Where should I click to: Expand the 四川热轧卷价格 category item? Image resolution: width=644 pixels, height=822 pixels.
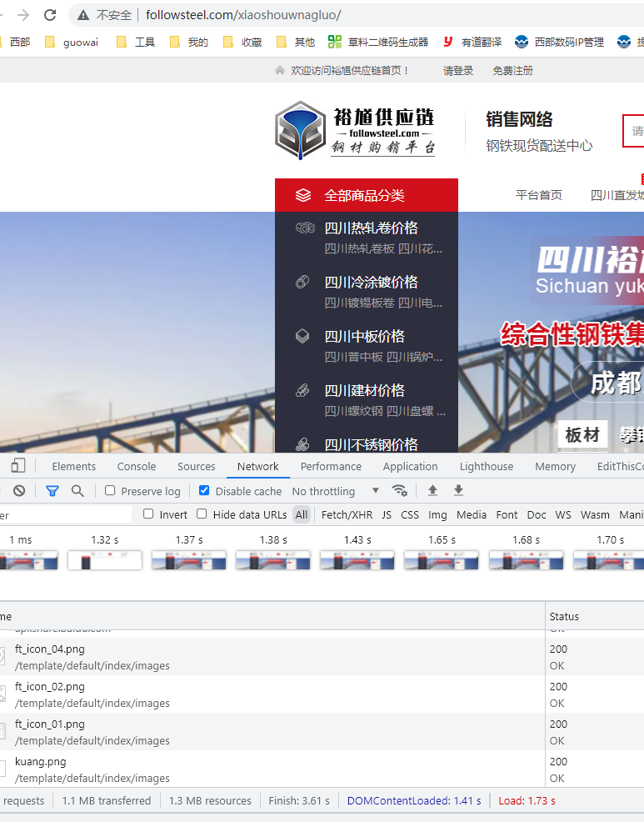click(x=371, y=228)
